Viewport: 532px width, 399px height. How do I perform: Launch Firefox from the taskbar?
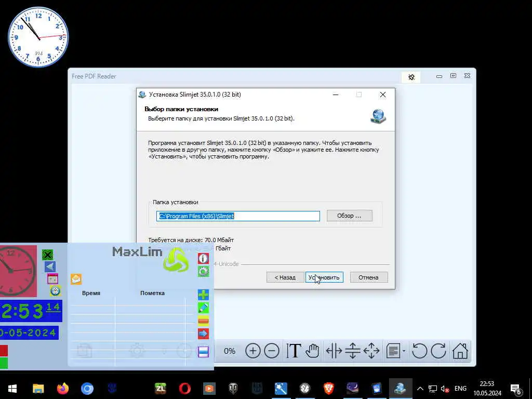(x=62, y=389)
